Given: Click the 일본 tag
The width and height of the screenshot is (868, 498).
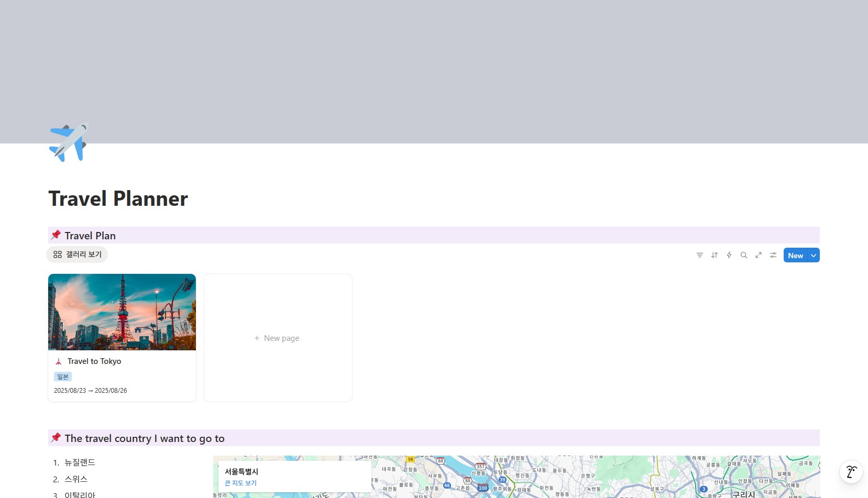Looking at the screenshot, I should (x=63, y=377).
